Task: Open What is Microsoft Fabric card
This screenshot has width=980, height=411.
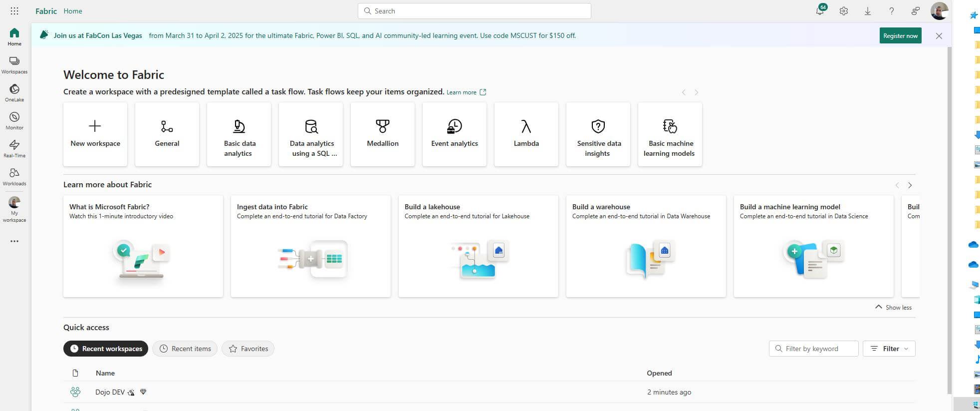Action: (x=143, y=246)
